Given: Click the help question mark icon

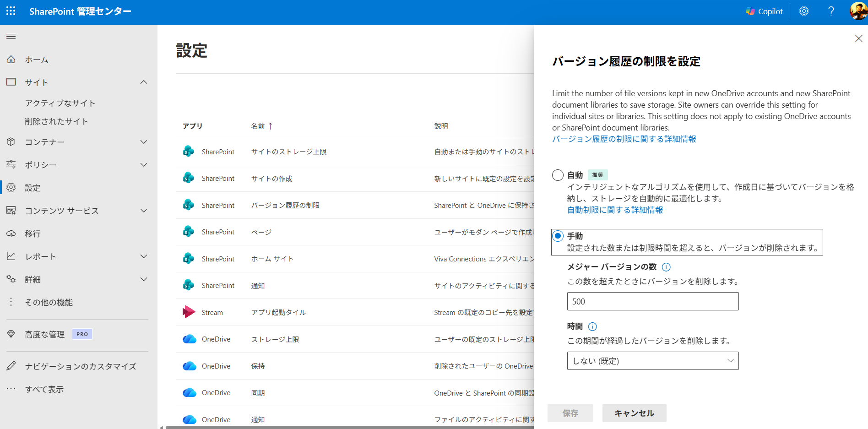Looking at the screenshot, I should (x=831, y=11).
